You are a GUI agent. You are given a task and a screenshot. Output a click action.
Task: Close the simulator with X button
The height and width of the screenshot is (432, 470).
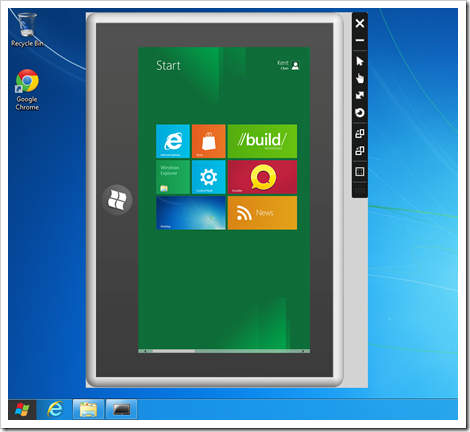(x=360, y=23)
